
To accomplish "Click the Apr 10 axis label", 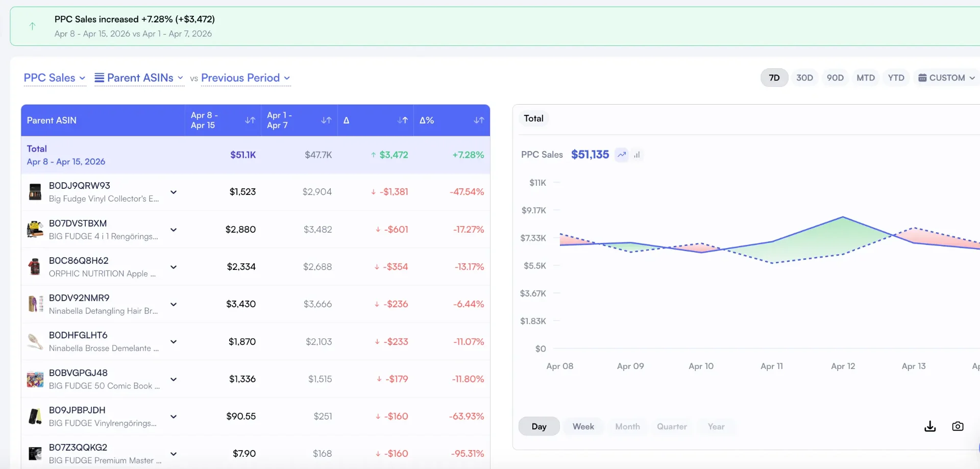I will (x=701, y=366).
